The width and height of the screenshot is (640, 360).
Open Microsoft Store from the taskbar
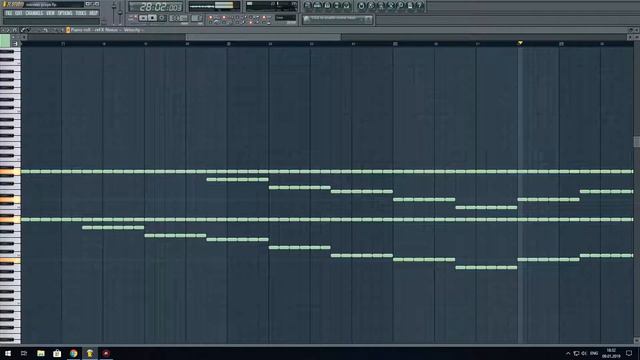click(57, 353)
